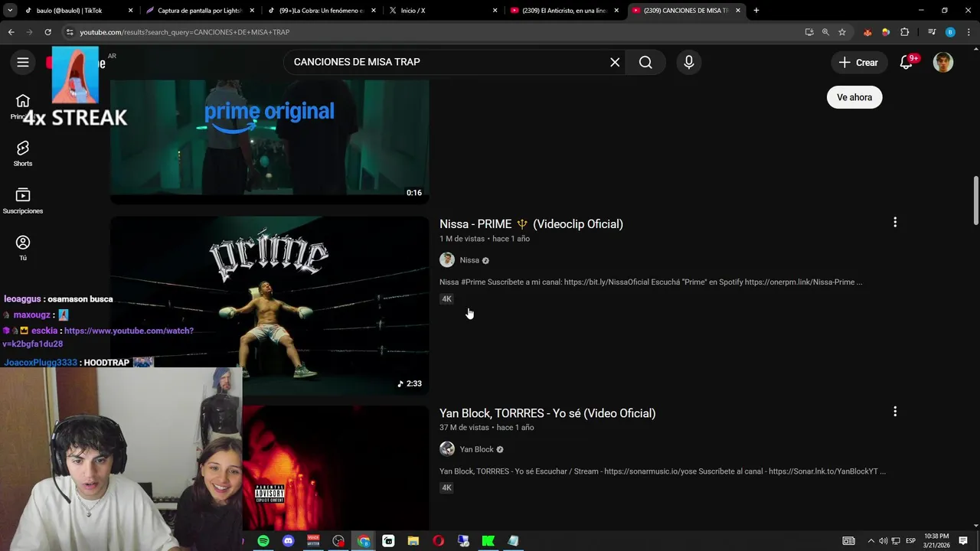Screen dimensions: 980x551
Task: Open the fox extension icon
Action: point(867,32)
